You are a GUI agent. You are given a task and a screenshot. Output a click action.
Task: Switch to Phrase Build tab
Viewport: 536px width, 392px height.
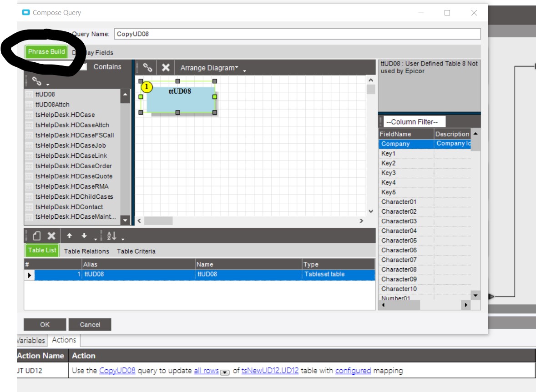coord(46,51)
